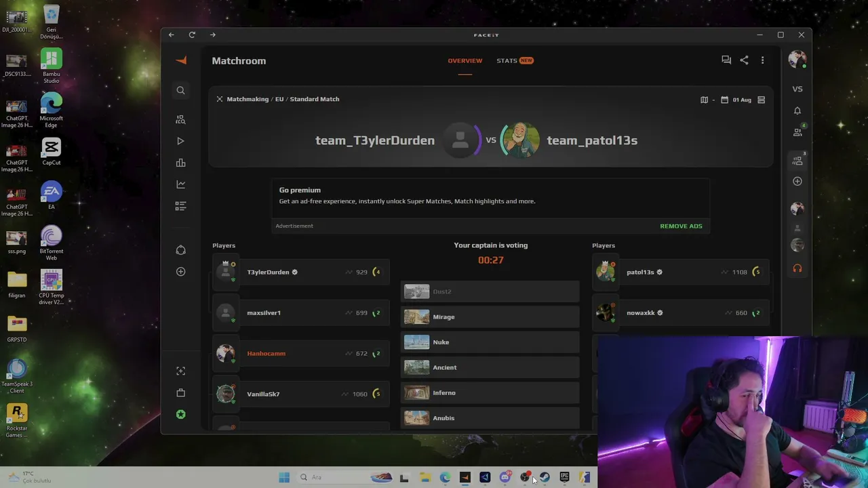Select the Inferno map row

tap(490, 392)
